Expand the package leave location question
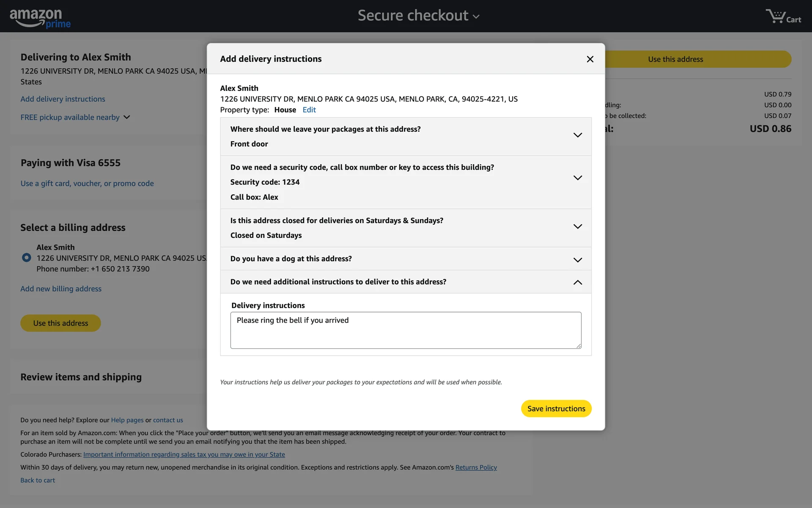Screen dimensions: 812x508 (577, 135)
